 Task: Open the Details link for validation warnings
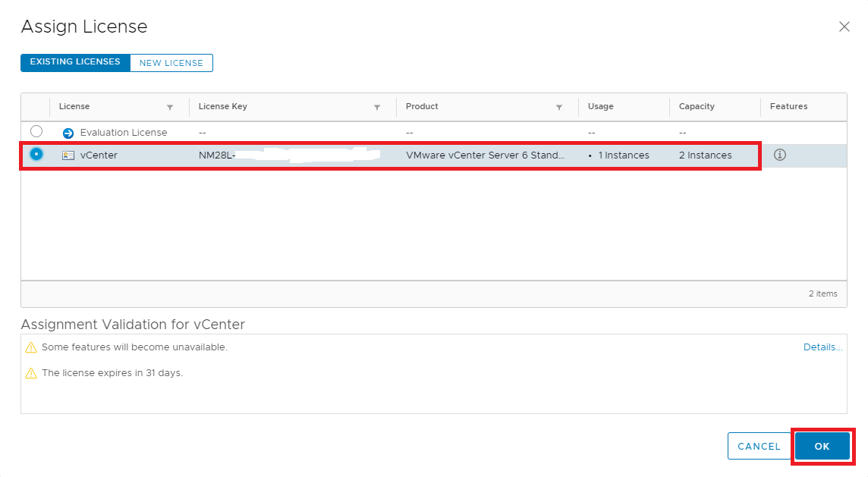coord(822,347)
